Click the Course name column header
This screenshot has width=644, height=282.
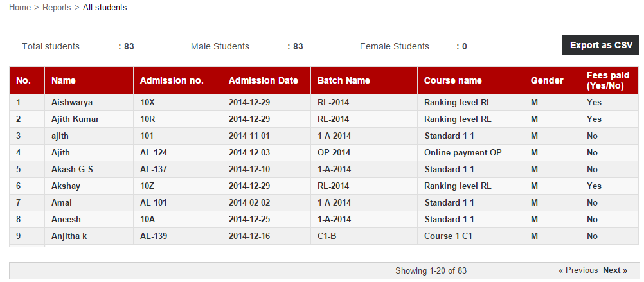pyautogui.click(x=453, y=80)
